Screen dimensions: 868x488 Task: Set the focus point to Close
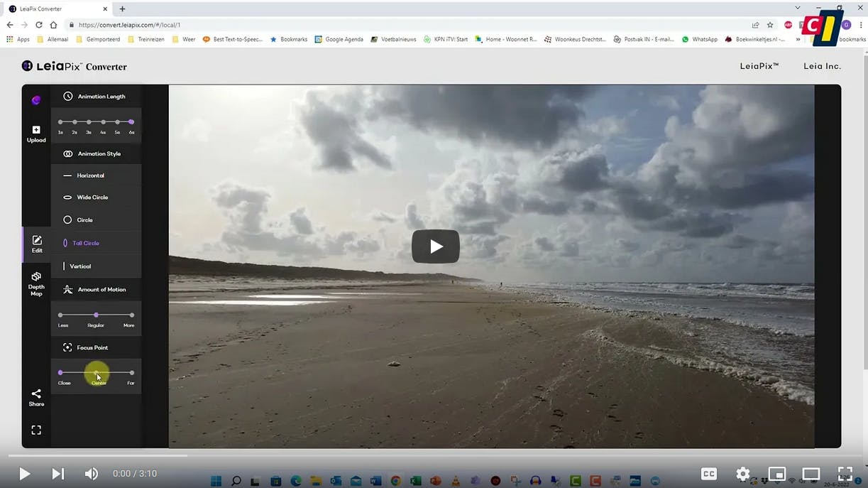pos(60,372)
